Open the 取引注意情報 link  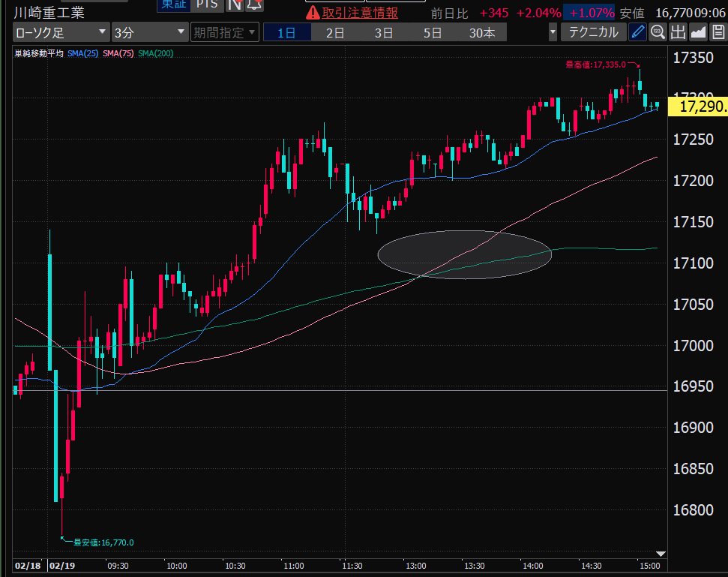pos(360,13)
